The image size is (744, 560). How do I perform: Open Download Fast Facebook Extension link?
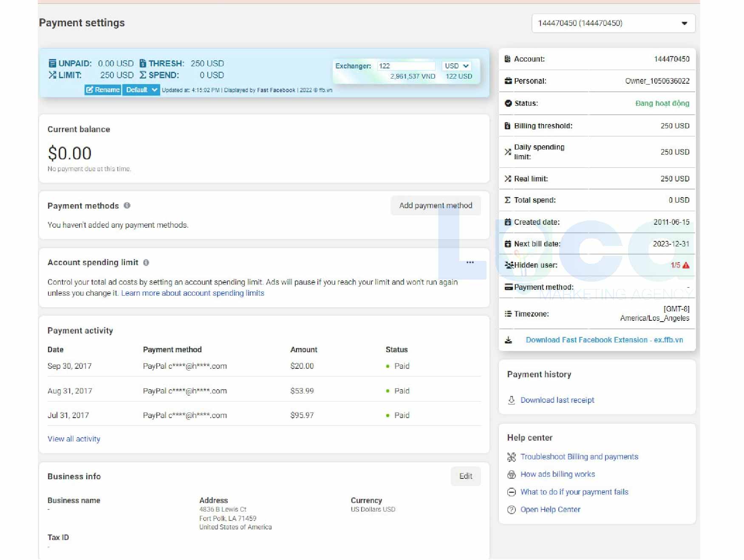click(x=604, y=340)
